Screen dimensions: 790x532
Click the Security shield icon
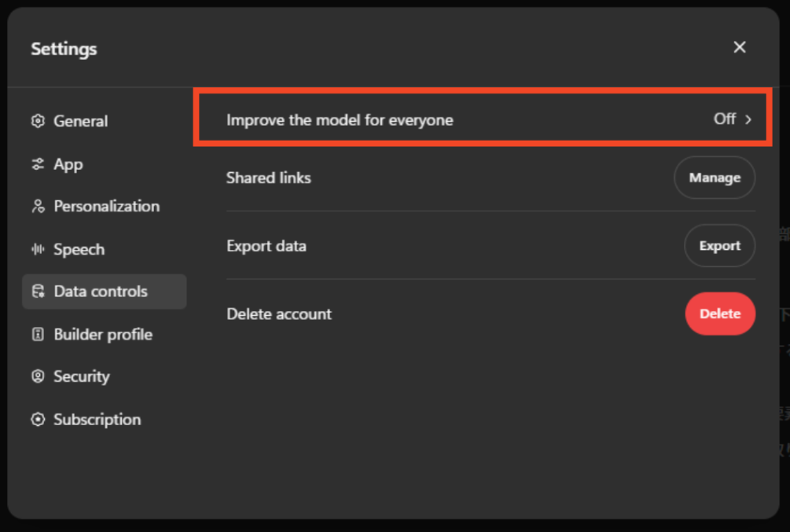37,376
